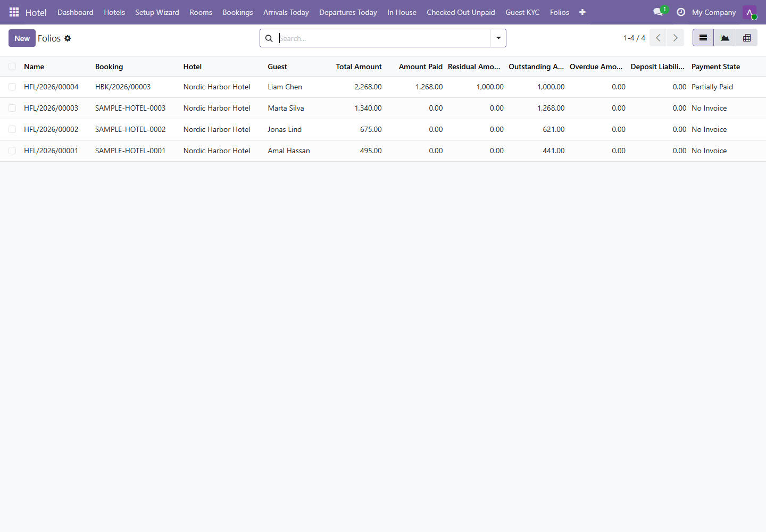The width and height of the screenshot is (766, 532).
Task: Go to previous page of records
Action: 658,38
